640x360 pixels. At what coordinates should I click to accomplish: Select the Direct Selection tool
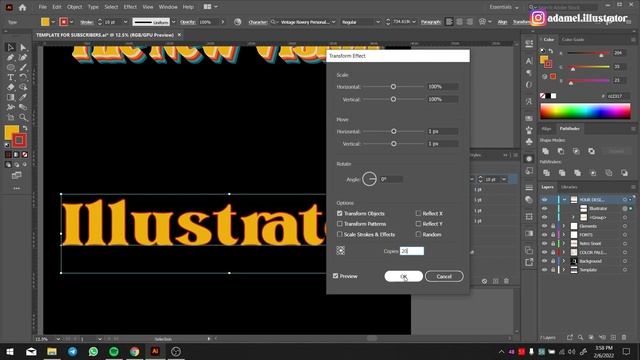23,47
